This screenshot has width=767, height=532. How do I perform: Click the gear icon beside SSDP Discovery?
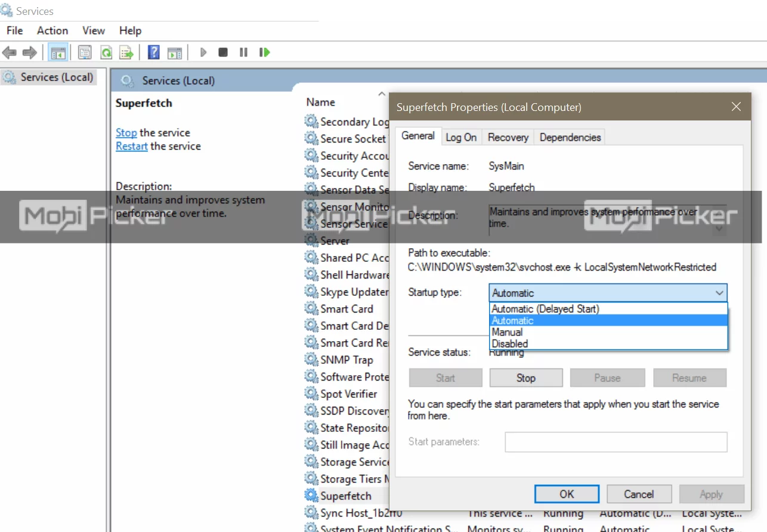coord(311,411)
